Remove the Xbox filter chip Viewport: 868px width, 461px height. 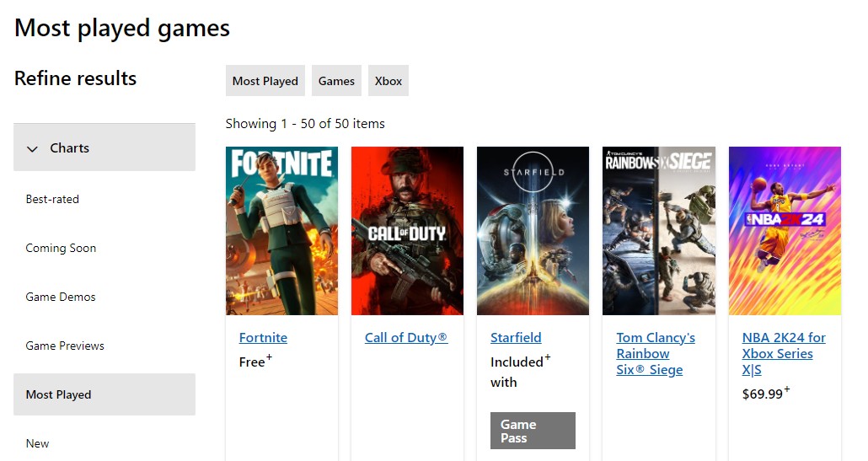(x=388, y=81)
